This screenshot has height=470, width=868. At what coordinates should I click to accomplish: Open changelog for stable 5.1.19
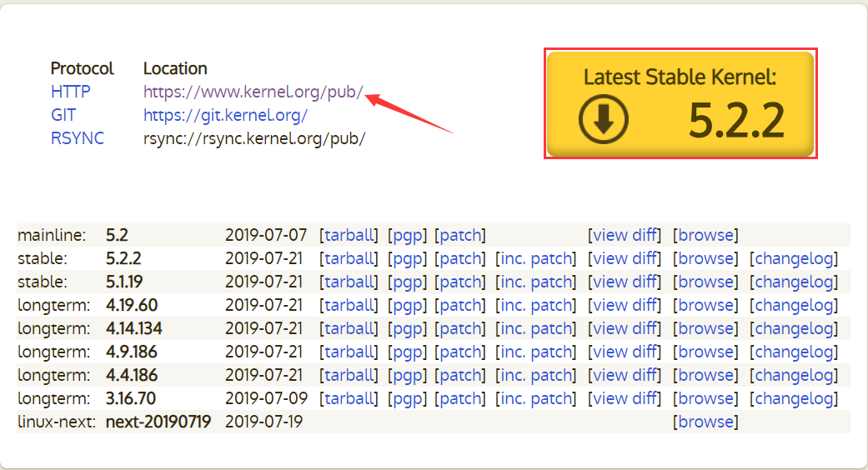[794, 282]
